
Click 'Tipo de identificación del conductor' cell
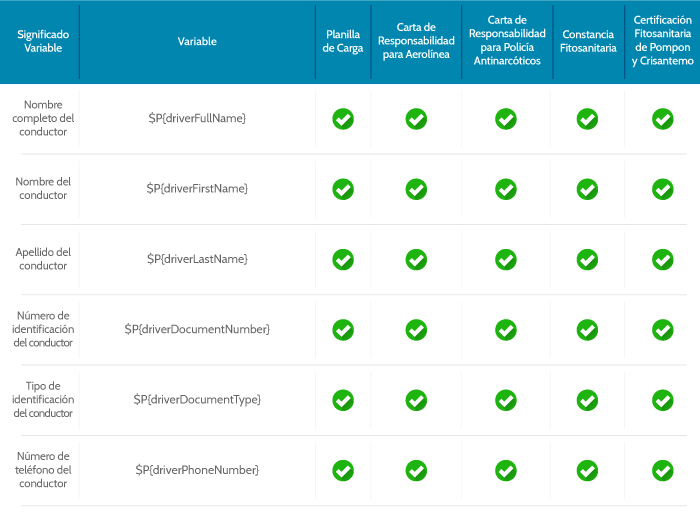[43, 400]
